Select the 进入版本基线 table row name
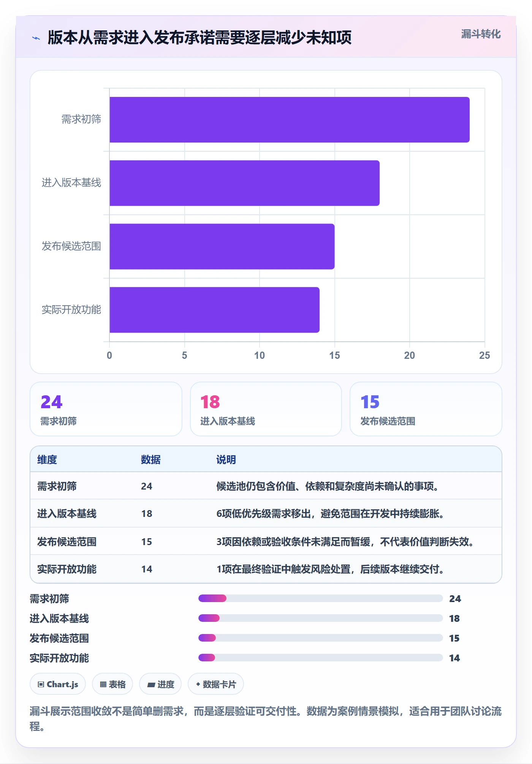Screen dimensions: 532x764 pos(67,514)
